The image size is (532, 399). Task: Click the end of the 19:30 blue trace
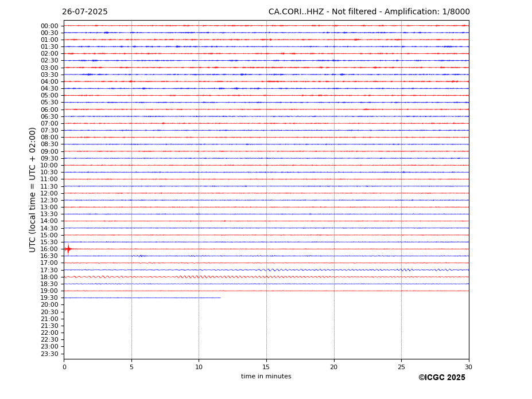[220, 298]
